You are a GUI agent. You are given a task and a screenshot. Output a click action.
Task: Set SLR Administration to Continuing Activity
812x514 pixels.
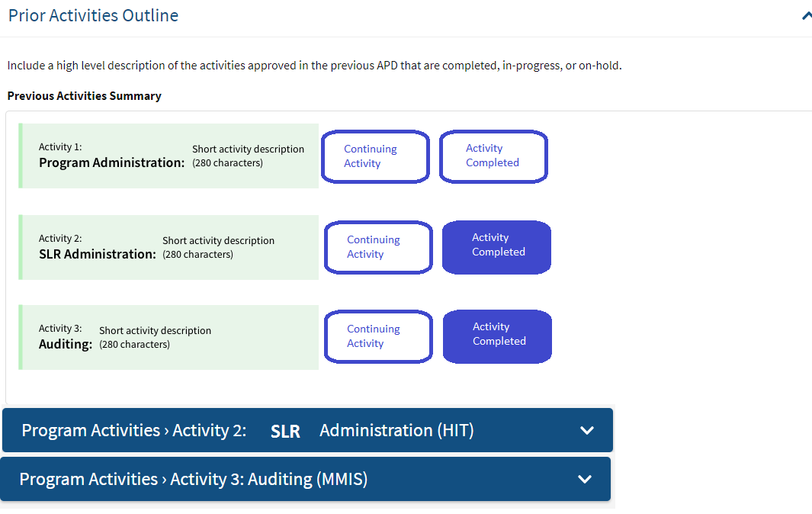[x=378, y=247]
